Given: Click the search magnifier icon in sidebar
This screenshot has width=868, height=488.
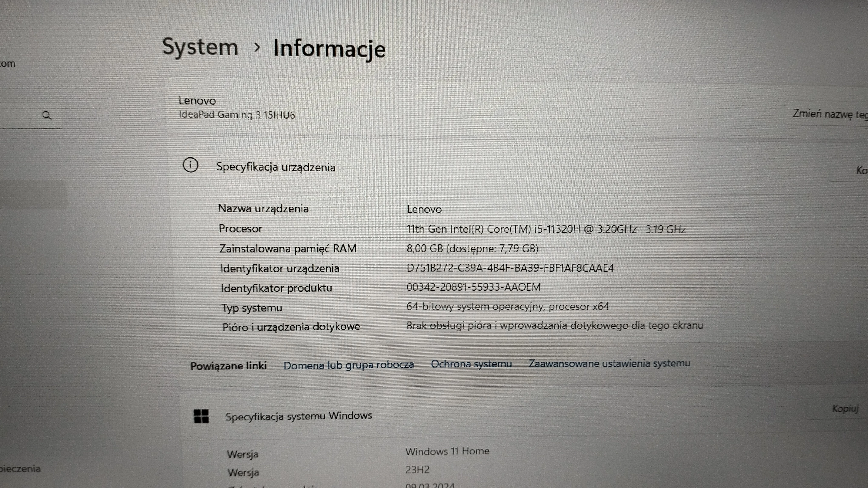Looking at the screenshot, I should point(47,115).
